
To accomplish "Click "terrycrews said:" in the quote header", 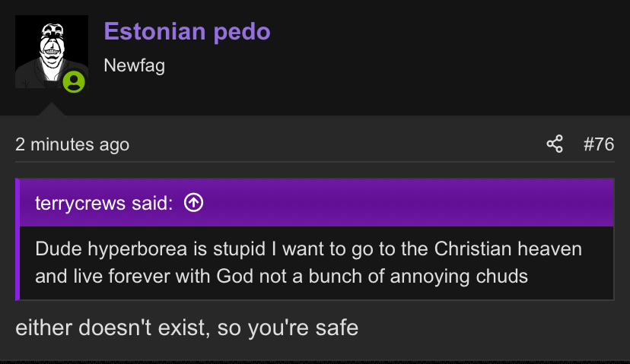I will (104, 203).
